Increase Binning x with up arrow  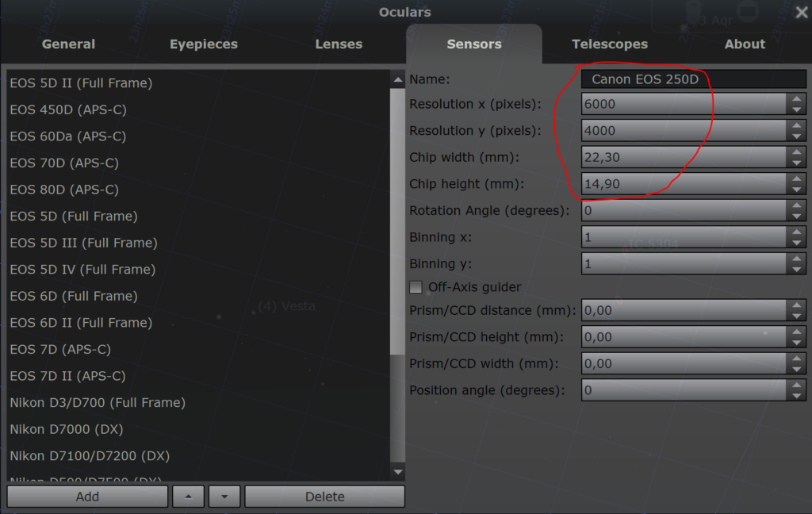click(x=796, y=232)
